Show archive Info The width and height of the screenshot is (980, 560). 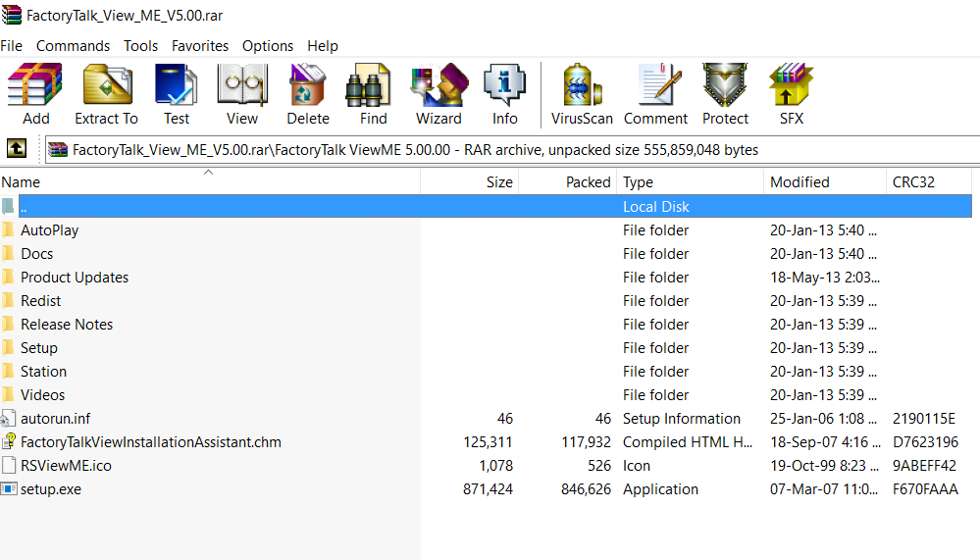tap(504, 83)
